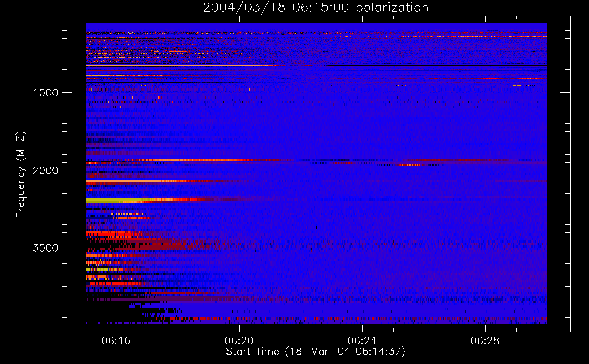Viewport: 589px width, 364px height.
Task: Click the 'Frequency (MHZ)' axis label
Action: [21, 175]
